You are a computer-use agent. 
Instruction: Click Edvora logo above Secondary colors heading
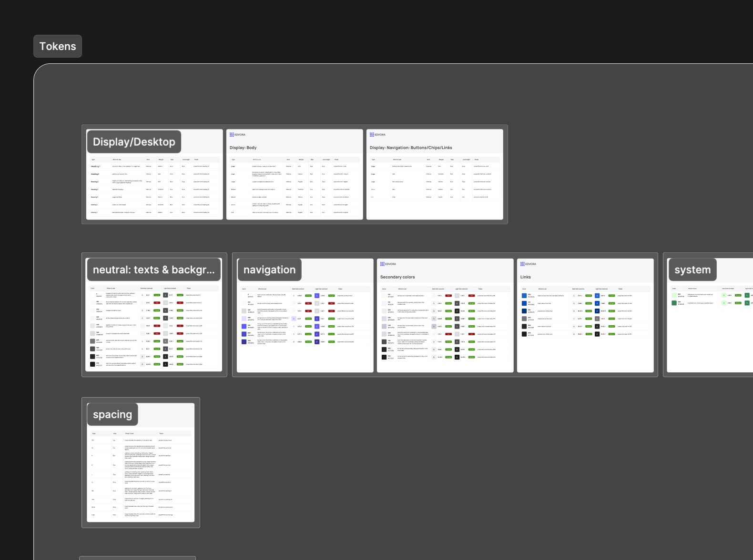click(388, 264)
